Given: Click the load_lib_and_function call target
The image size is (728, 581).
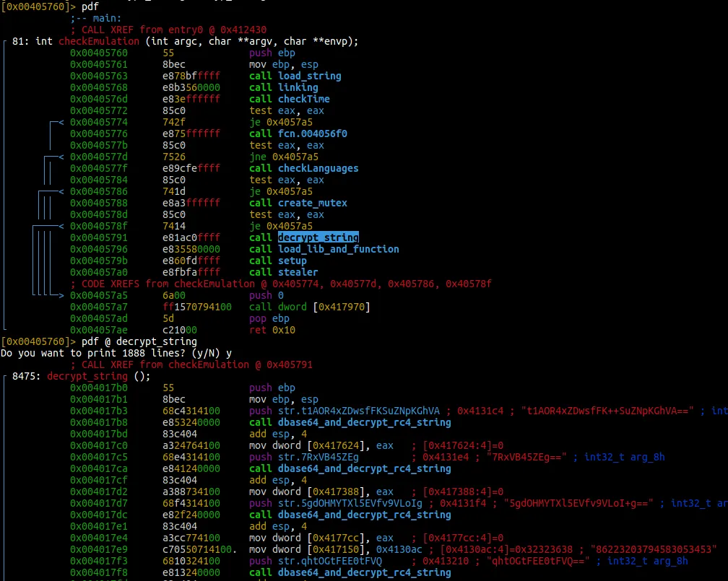Looking at the screenshot, I should tap(339, 249).
